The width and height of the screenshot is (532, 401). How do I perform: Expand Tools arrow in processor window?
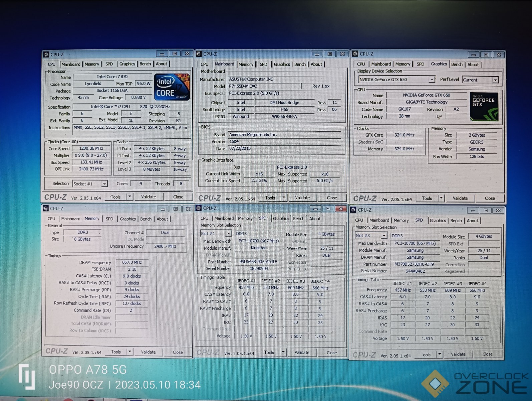(130, 197)
